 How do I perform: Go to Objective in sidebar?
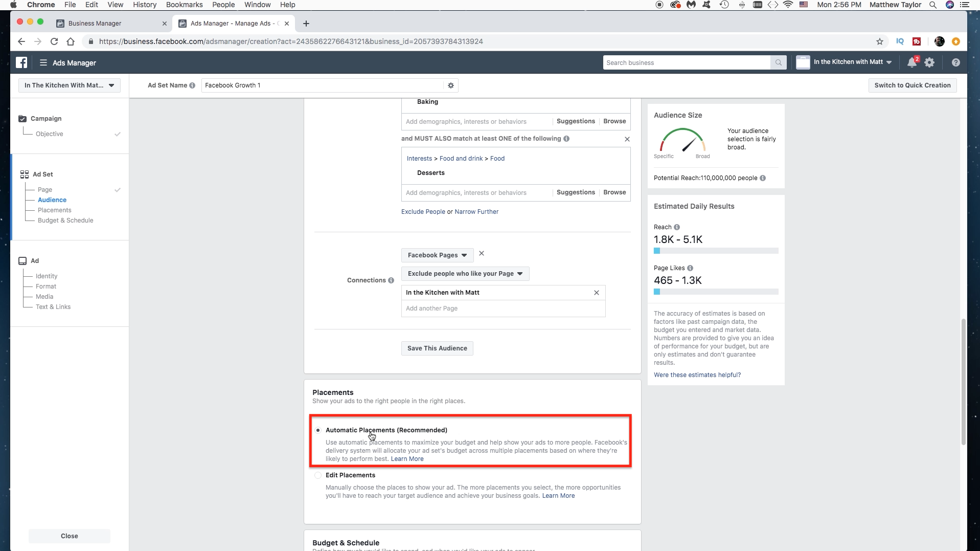tap(50, 134)
